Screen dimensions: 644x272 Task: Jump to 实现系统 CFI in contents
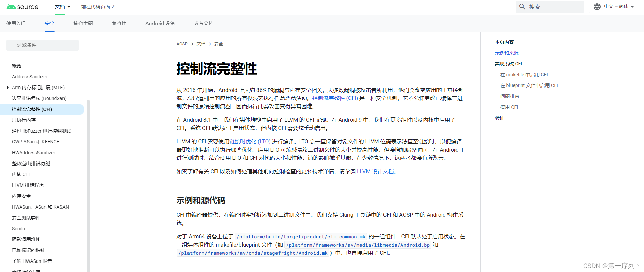point(508,64)
